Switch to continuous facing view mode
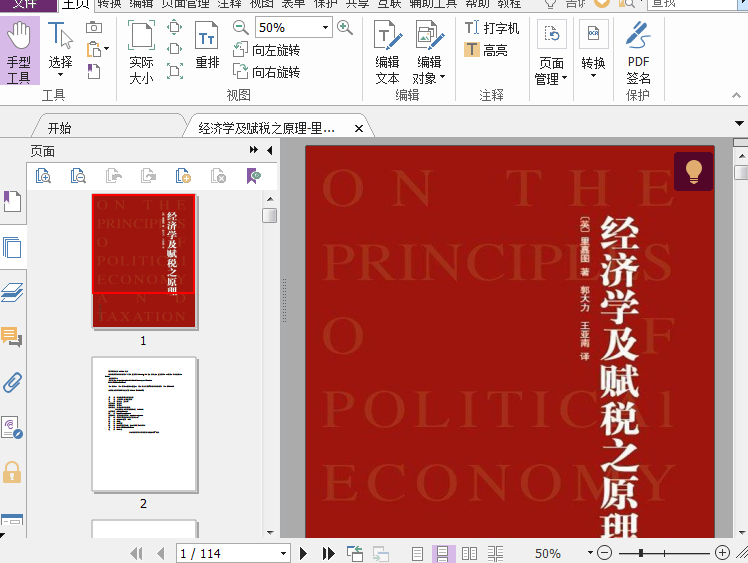 coord(496,553)
